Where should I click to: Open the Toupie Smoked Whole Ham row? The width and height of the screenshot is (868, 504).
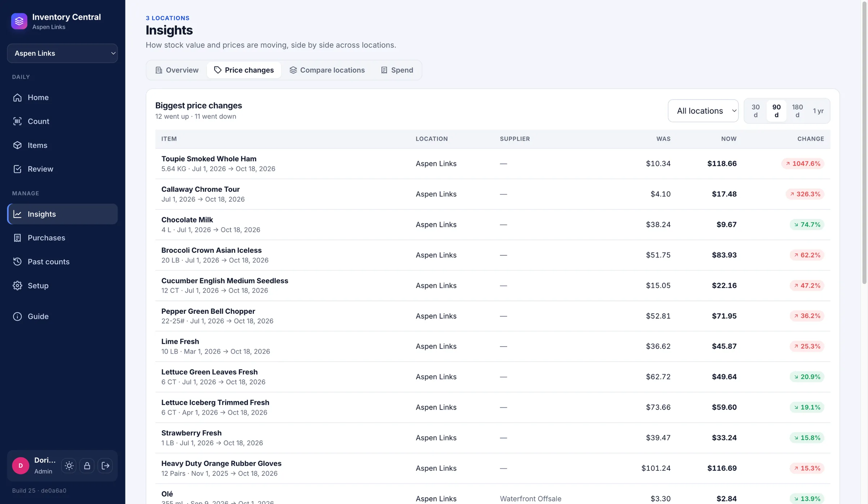pyautogui.click(x=493, y=164)
